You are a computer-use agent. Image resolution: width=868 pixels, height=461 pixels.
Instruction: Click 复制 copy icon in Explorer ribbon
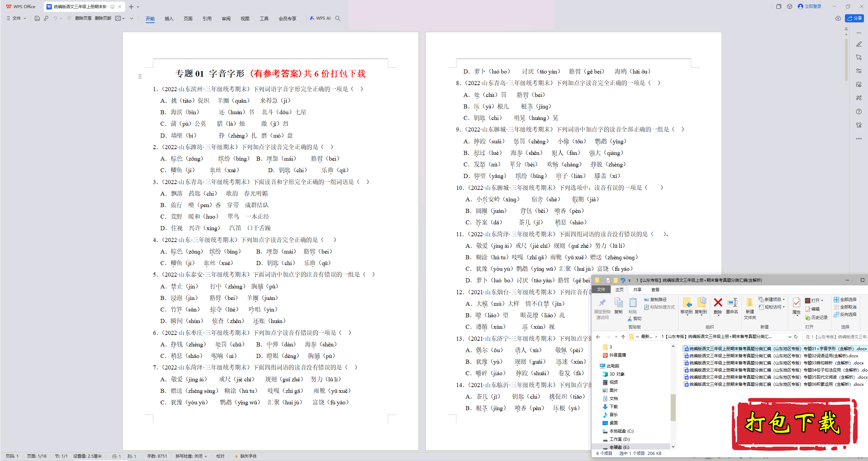(618, 305)
